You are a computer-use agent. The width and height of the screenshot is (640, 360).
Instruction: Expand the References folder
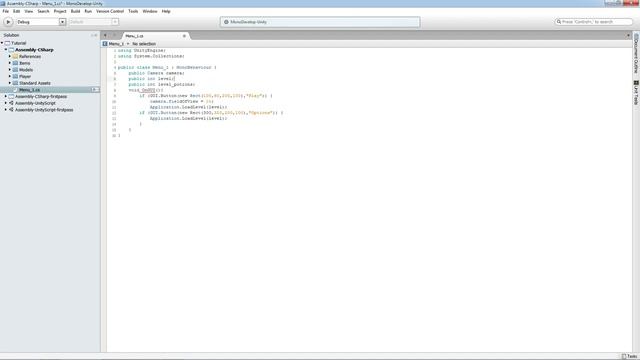pos(10,56)
